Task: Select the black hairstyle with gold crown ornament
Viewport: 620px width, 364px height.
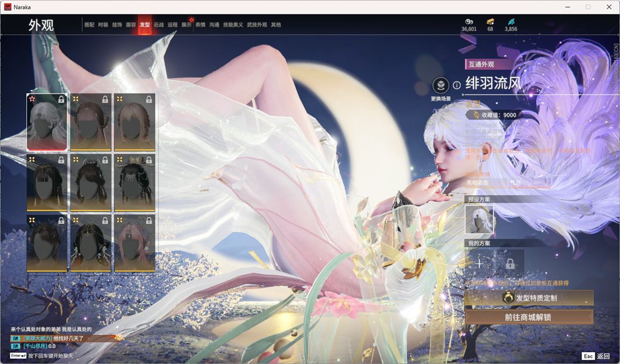Action: pyautogui.click(x=135, y=183)
